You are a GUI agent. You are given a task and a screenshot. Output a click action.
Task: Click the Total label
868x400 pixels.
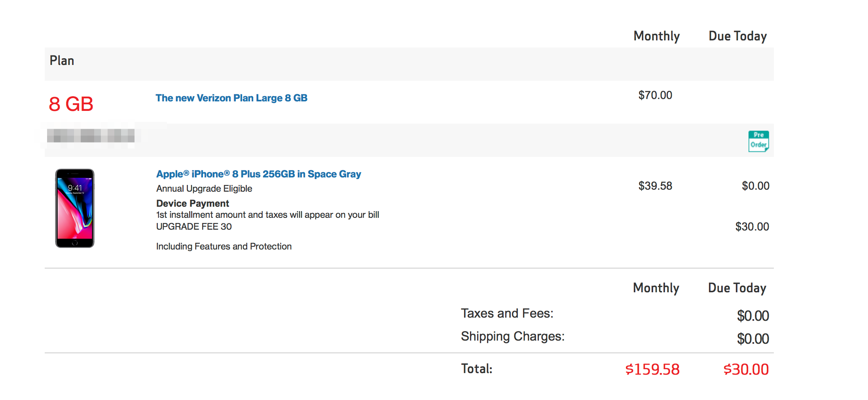[x=477, y=369]
